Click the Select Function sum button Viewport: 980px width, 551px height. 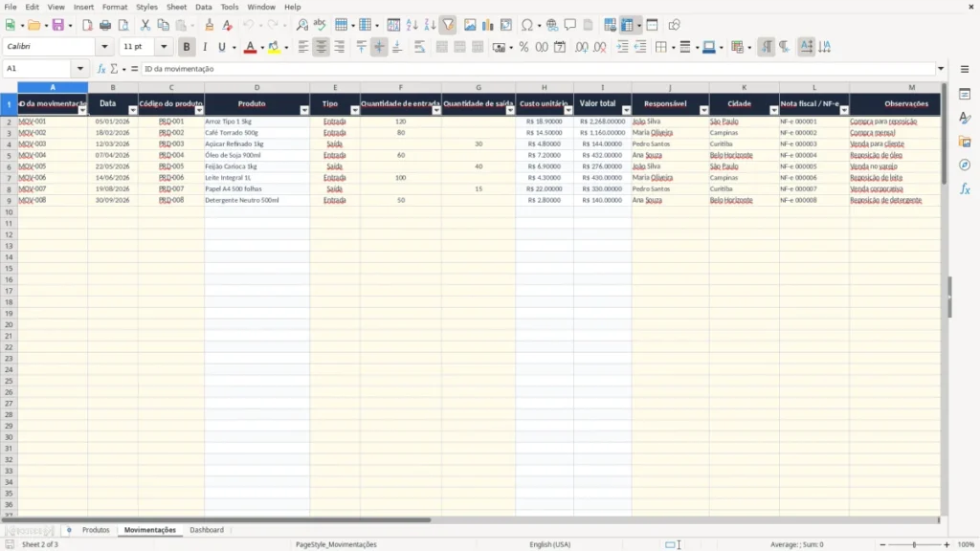[x=115, y=69]
